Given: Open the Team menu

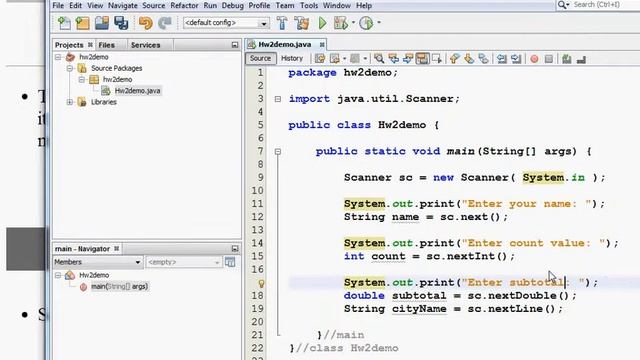Looking at the screenshot, I should click(284, 6).
